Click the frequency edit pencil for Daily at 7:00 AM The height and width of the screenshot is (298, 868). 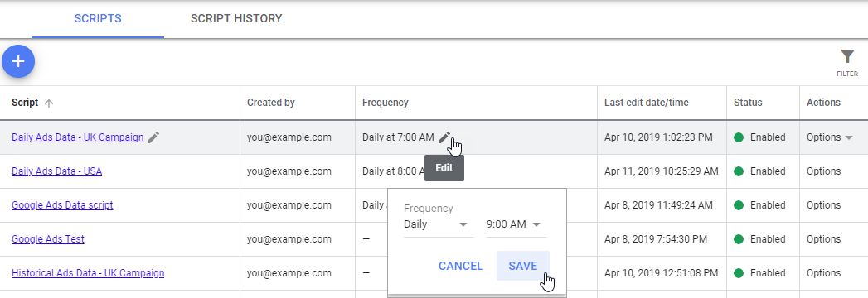[x=444, y=137]
